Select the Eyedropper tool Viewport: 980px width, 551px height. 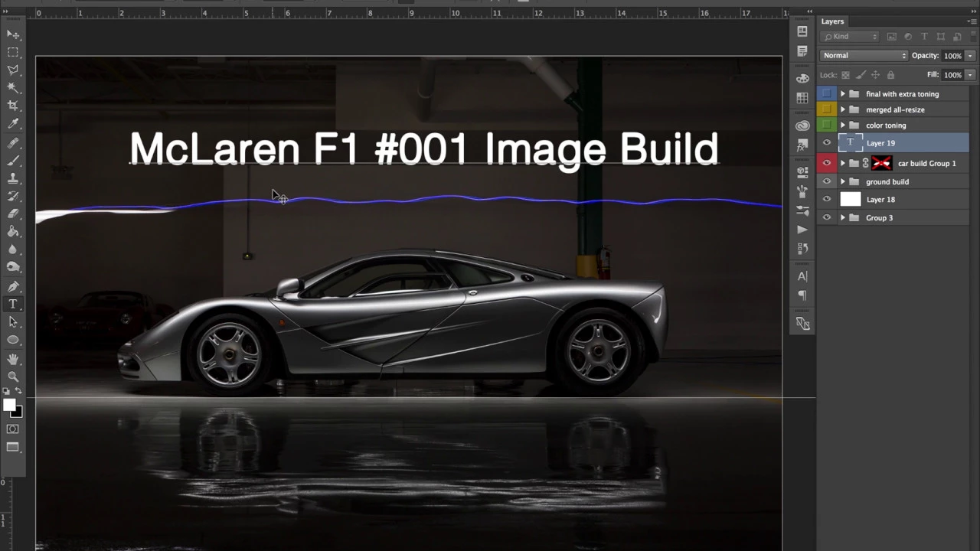[x=13, y=124]
